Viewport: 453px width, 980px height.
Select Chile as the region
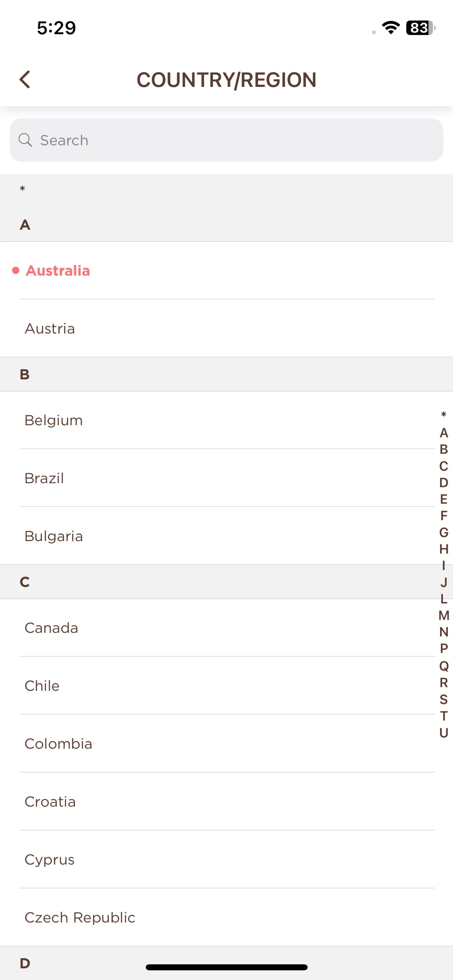[226, 686]
